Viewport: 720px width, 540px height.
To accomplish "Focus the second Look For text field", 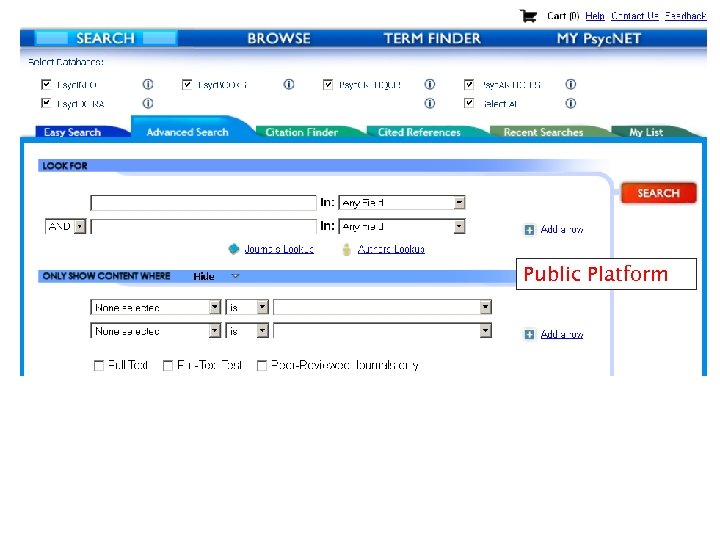I will (203, 226).
